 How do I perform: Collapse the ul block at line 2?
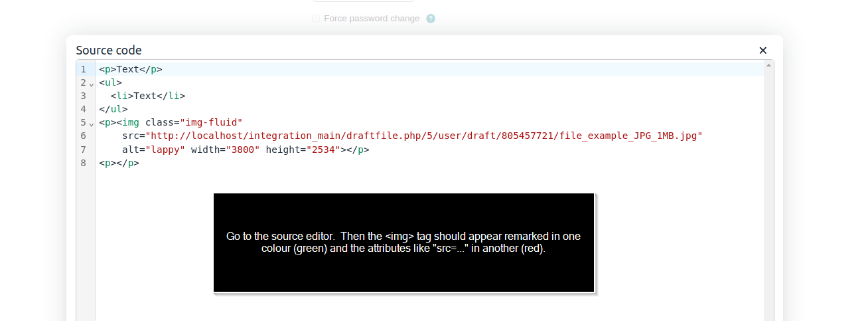pyautogui.click(x=92, y=84)
